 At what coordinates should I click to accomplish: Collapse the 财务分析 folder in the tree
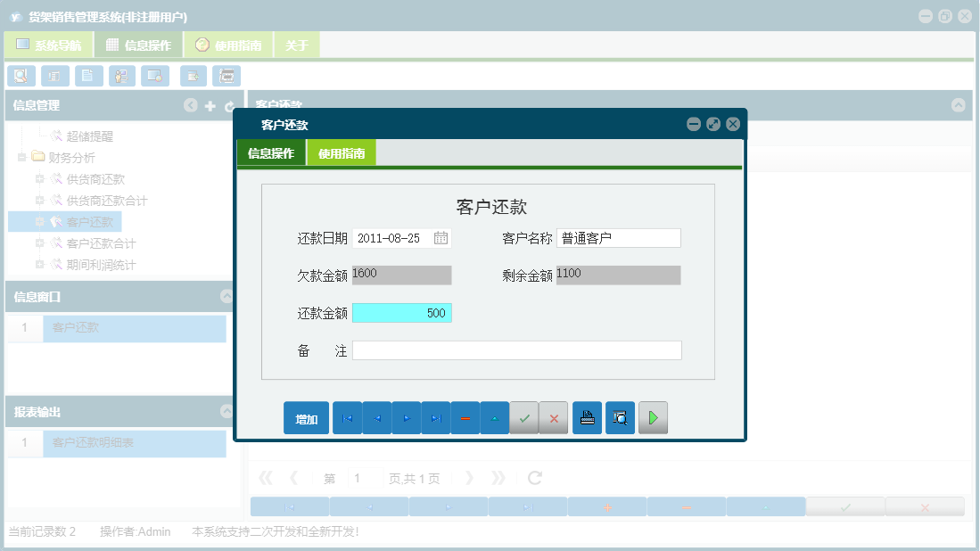pyautogui.click(x=21, y=158)
